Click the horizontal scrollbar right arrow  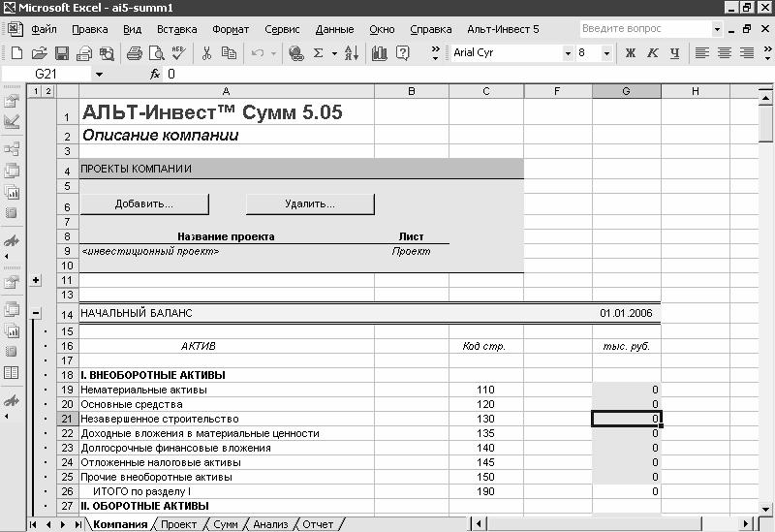[746, 524]
